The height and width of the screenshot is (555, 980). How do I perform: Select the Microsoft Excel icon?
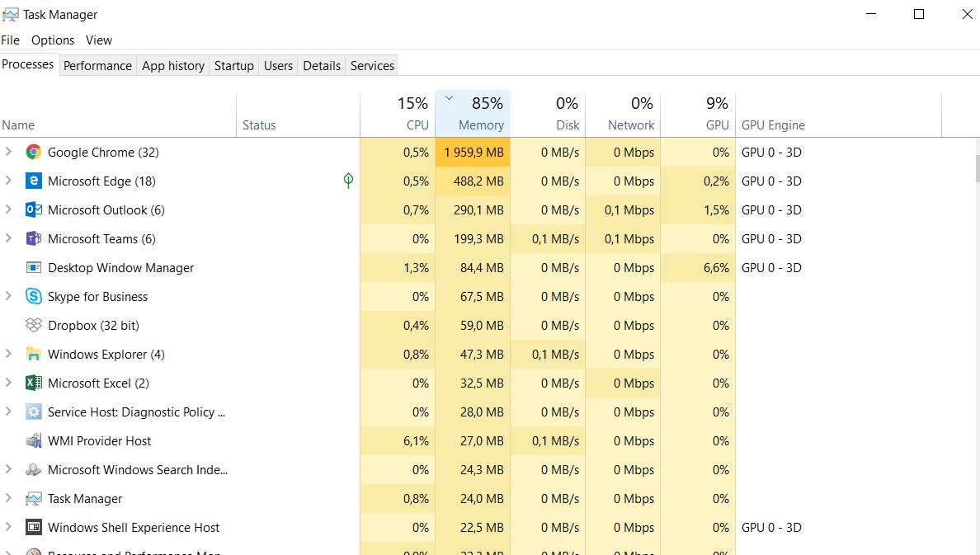pyautogui.click(x=33, y=383)
